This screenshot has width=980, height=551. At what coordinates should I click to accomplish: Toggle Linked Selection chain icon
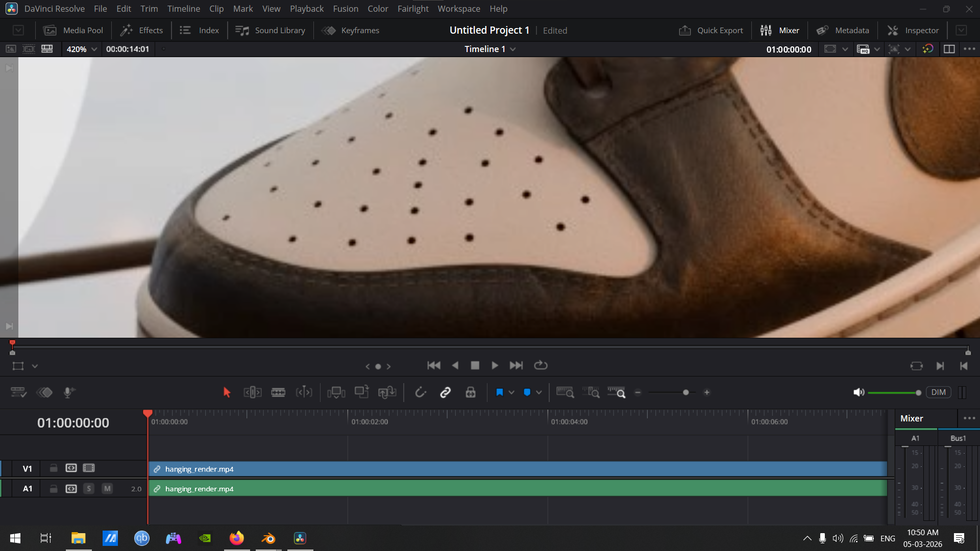coord(446,392)
